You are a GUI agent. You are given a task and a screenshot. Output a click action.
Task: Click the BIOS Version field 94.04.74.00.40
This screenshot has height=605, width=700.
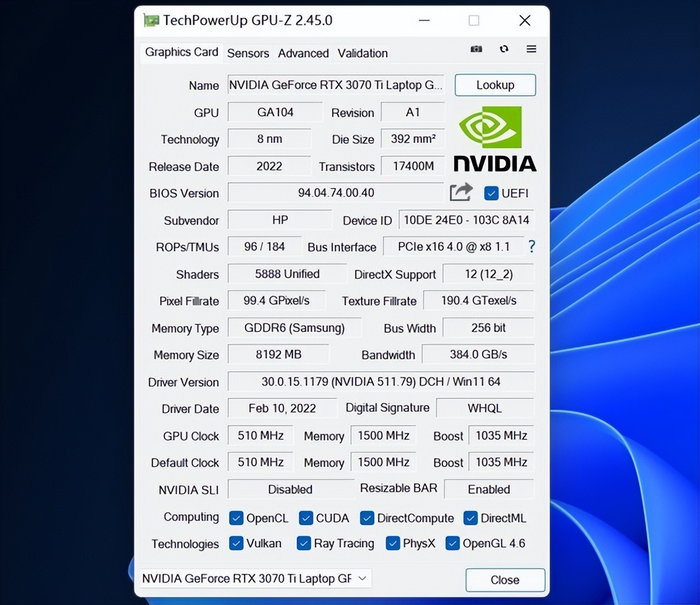click(x=336, y=193)
